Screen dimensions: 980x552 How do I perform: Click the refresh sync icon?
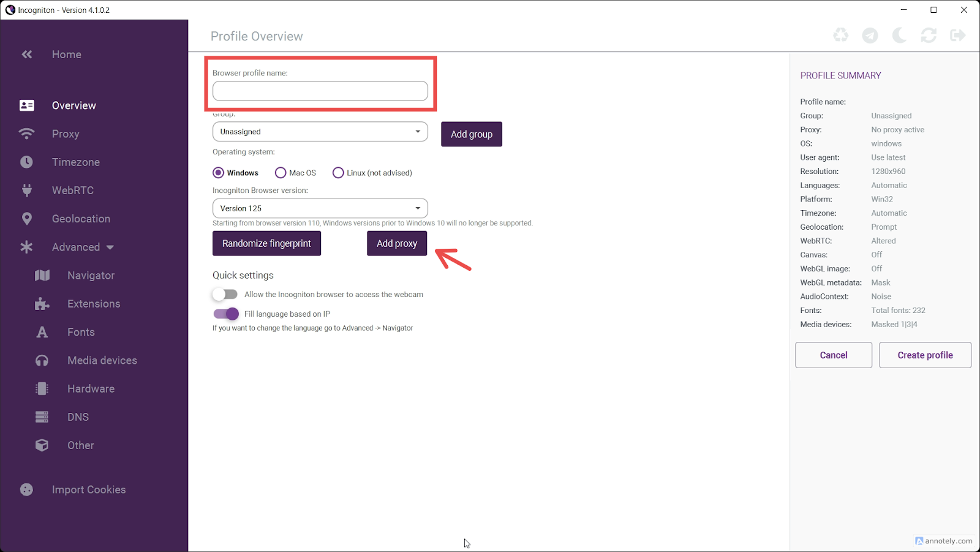pyautogui.click(x=929, y=36)
